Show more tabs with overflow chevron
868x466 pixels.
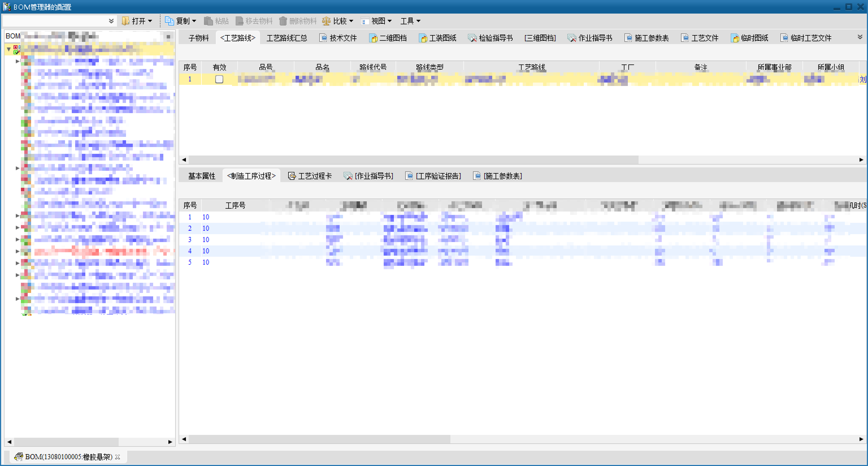click(860, 37)
